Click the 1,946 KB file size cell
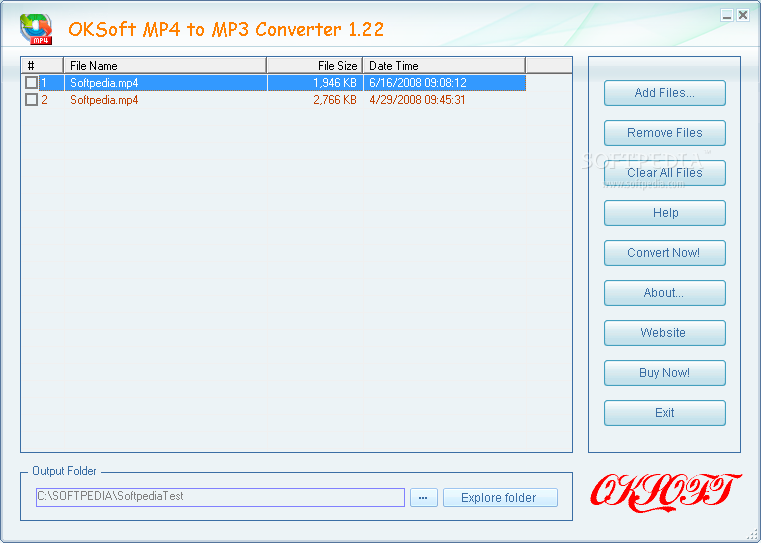 tap(335, 83)
